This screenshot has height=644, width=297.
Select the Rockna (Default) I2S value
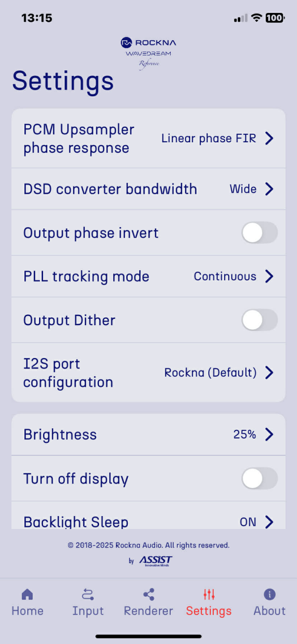pyautogui.click(x=210, y=372)
